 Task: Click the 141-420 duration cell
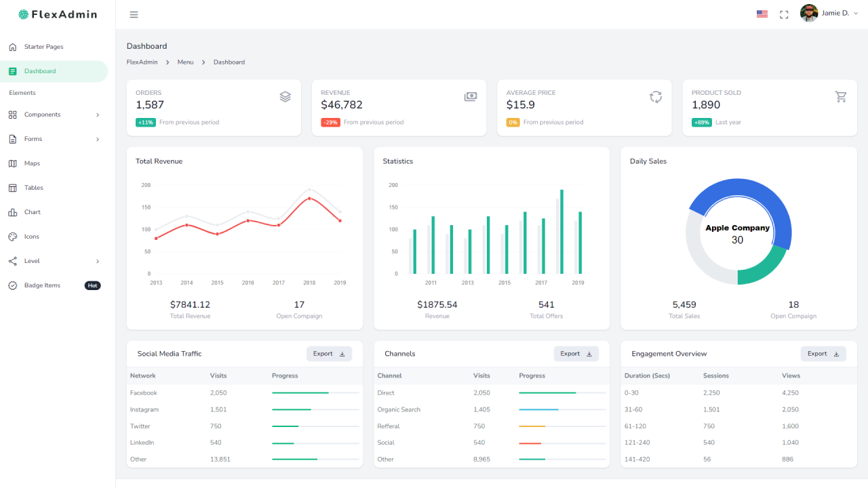tap(635, 460)
